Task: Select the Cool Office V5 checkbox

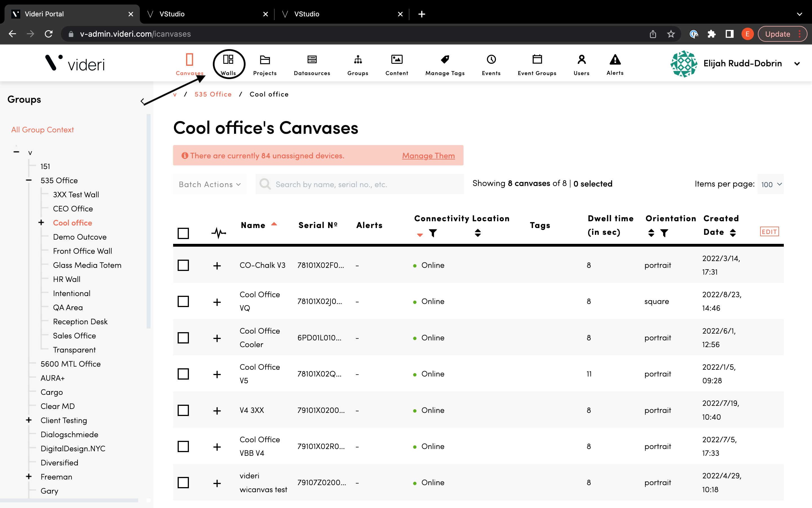Action: coord(183,374)
